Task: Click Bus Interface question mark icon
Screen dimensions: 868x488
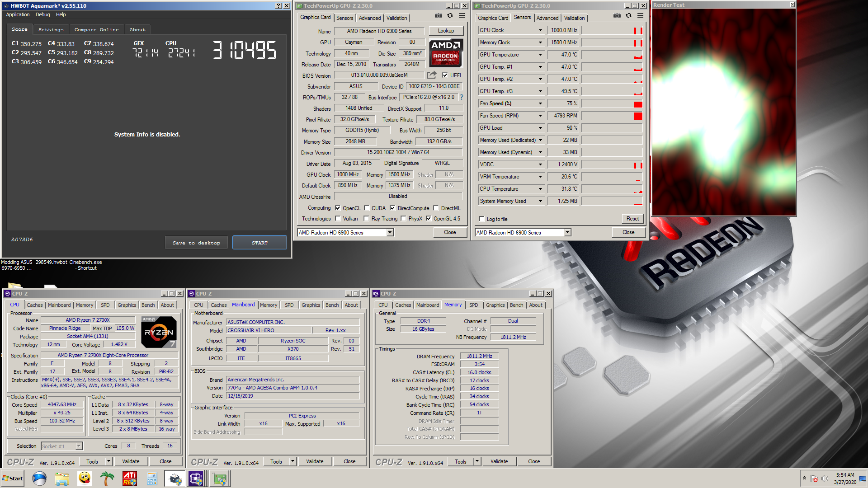Action: [461, 97]
